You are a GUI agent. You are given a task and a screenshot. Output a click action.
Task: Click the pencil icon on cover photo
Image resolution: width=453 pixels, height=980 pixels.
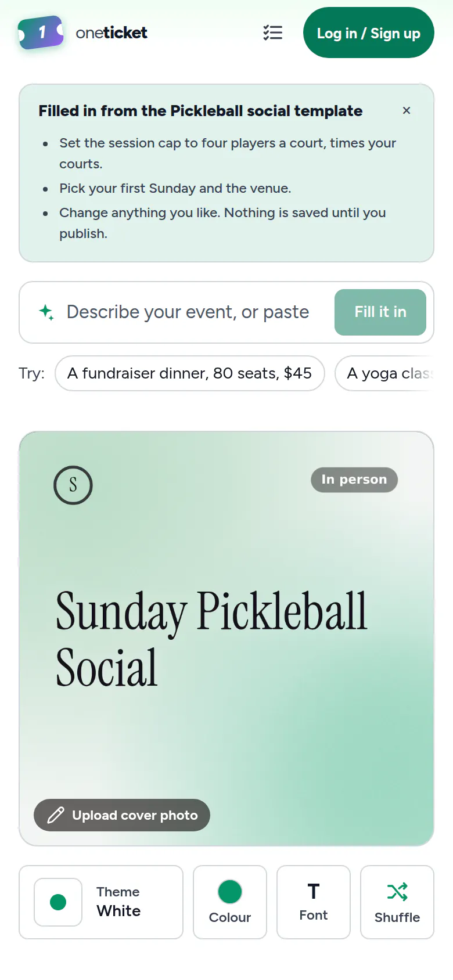pos(56,815)
